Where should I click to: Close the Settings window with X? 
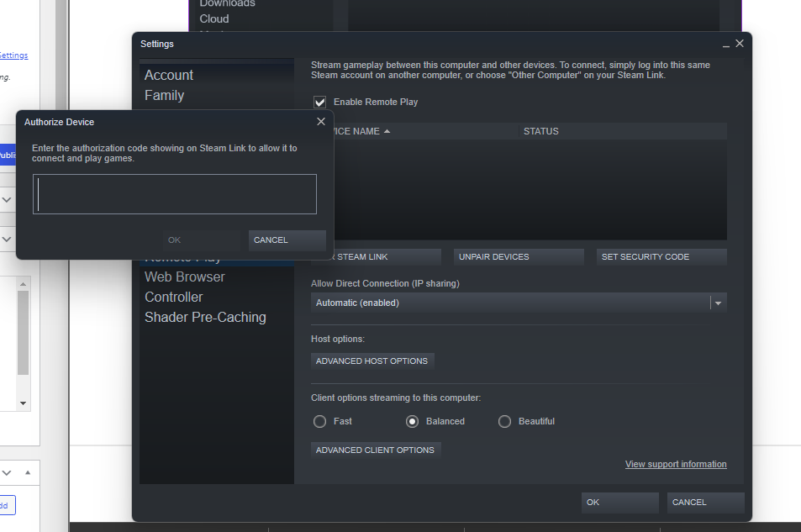739,44
